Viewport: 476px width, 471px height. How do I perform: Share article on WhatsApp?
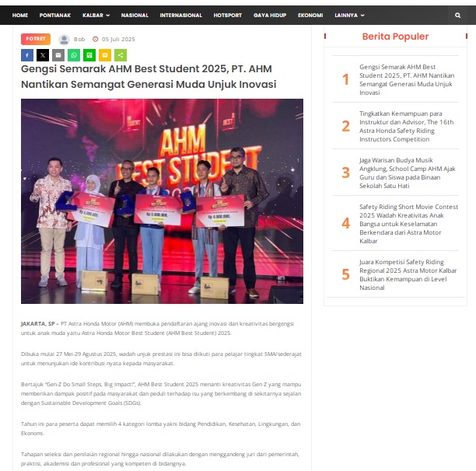(74, 55)
